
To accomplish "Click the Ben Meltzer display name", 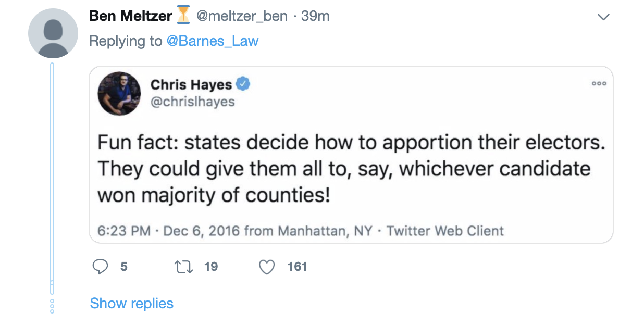I will 131,16.
